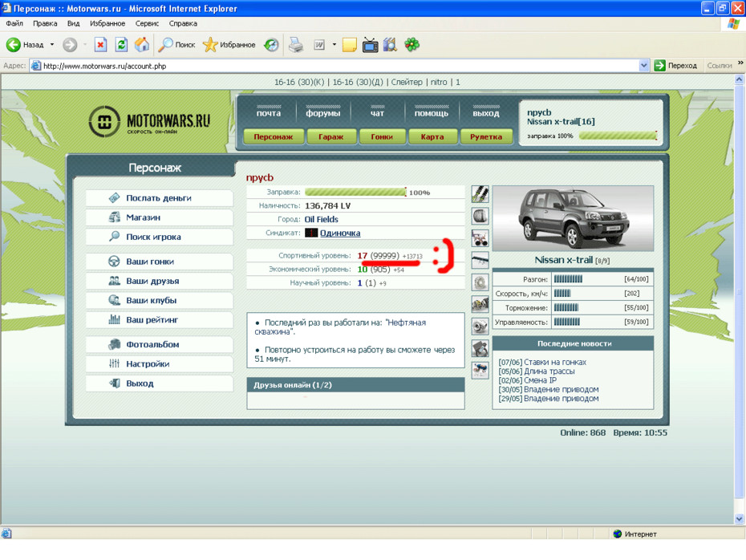Image resolution: width=746 pixels, height=560 pixels.
Task: Click the Заправка fuel bar beside Наличность
Action: (x=355, y=193)
